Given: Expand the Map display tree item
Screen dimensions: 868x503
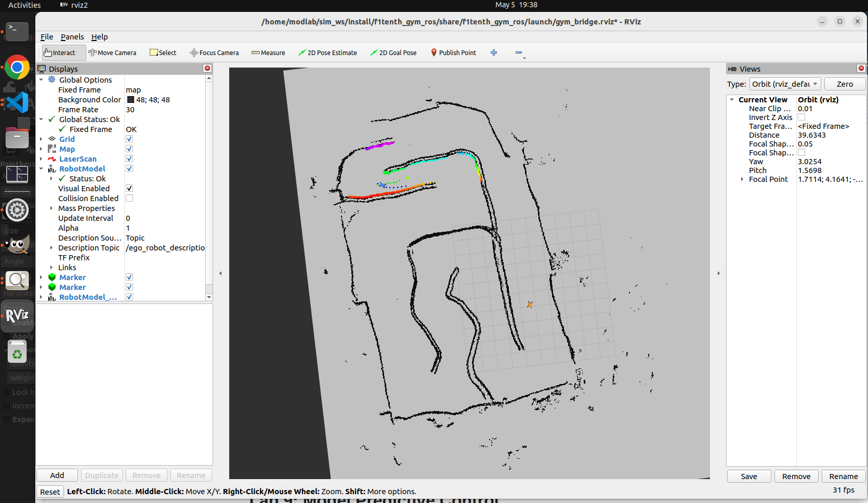Looking at the screenshot, I should point(41,149).
